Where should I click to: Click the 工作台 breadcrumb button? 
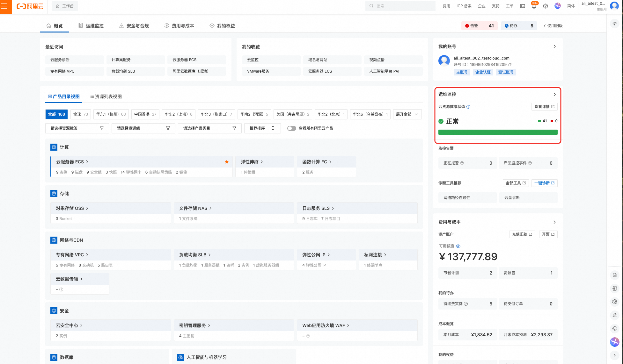[65, 6]
